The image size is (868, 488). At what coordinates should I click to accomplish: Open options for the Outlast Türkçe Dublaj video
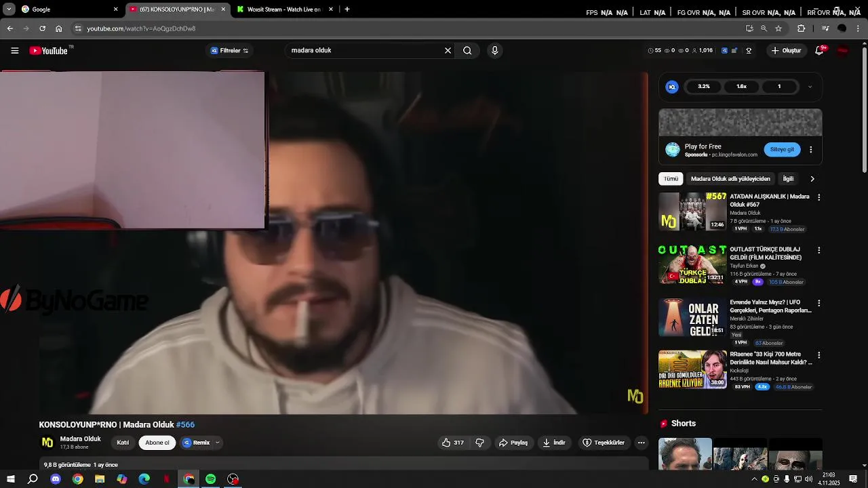[818, 250]
